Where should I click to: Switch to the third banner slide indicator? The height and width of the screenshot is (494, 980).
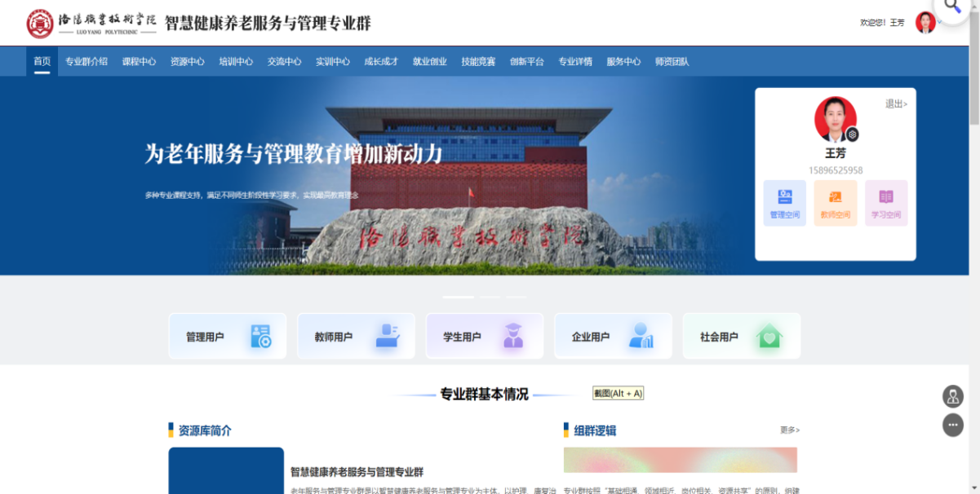pyautogui.click(x=517, y=297)
